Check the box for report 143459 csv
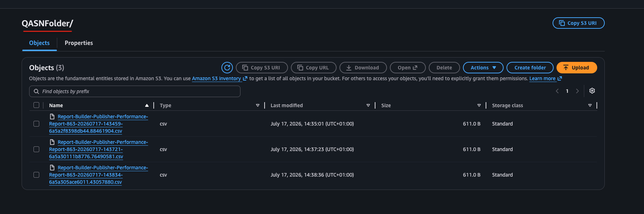Viewport: 644px width, 214px height. click(x=36, y=124)
